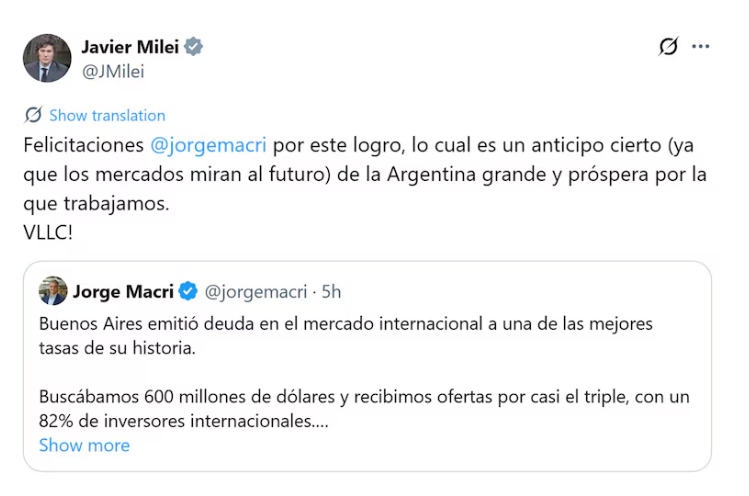Click the Grok icon at top right
The image size is (749, 496).
[668, 47]
